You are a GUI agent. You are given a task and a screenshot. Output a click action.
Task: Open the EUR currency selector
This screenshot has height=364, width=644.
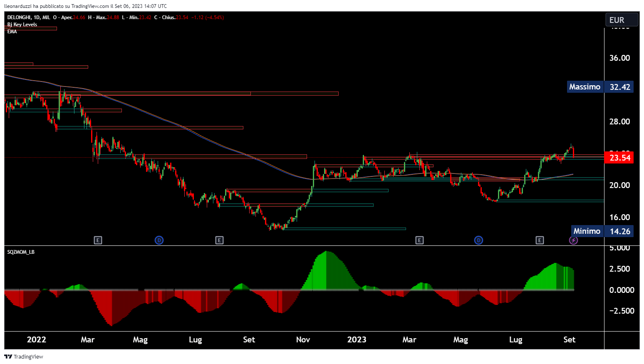click(622, 20)
